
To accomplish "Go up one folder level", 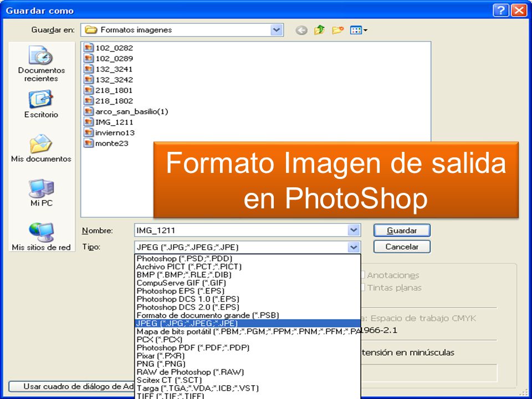I will pos(319,30).
